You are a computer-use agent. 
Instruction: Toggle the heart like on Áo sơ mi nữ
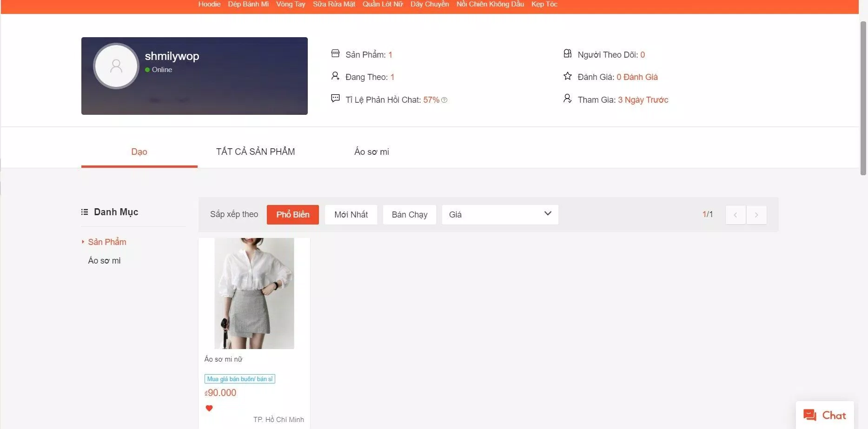[209, 408]
